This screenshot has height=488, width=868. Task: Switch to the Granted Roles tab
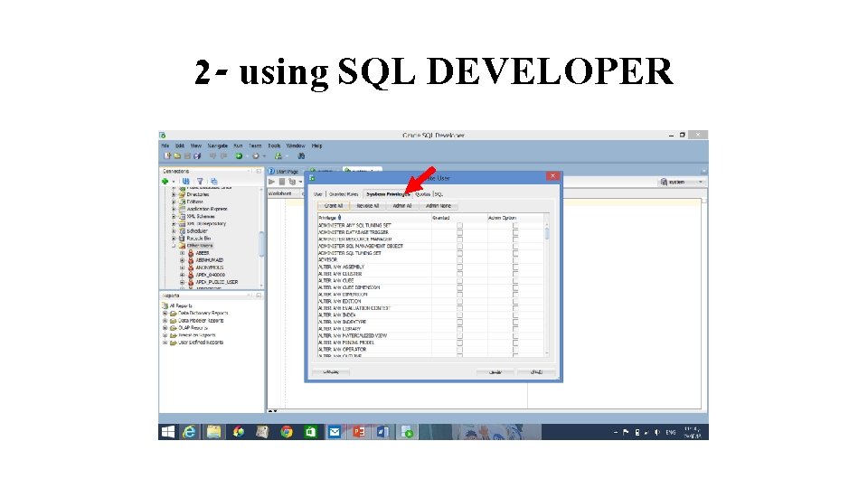pos(344,194)
